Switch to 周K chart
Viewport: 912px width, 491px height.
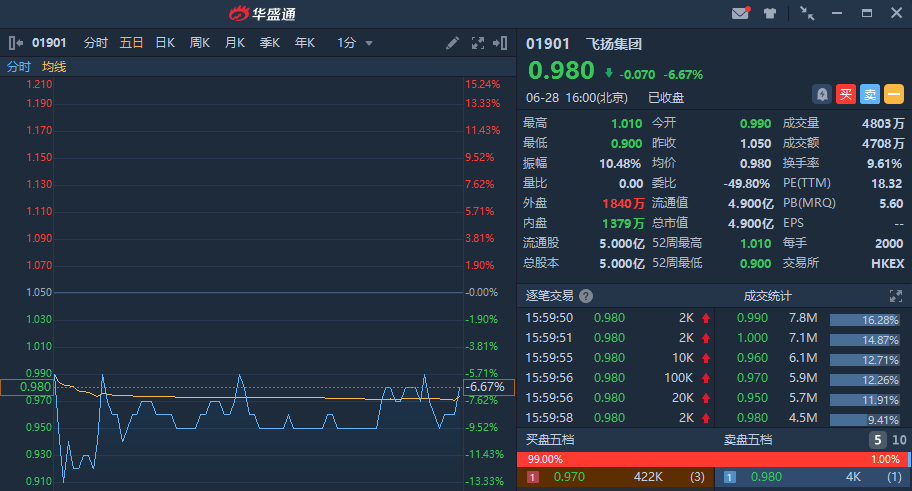[x=200, y=43]
